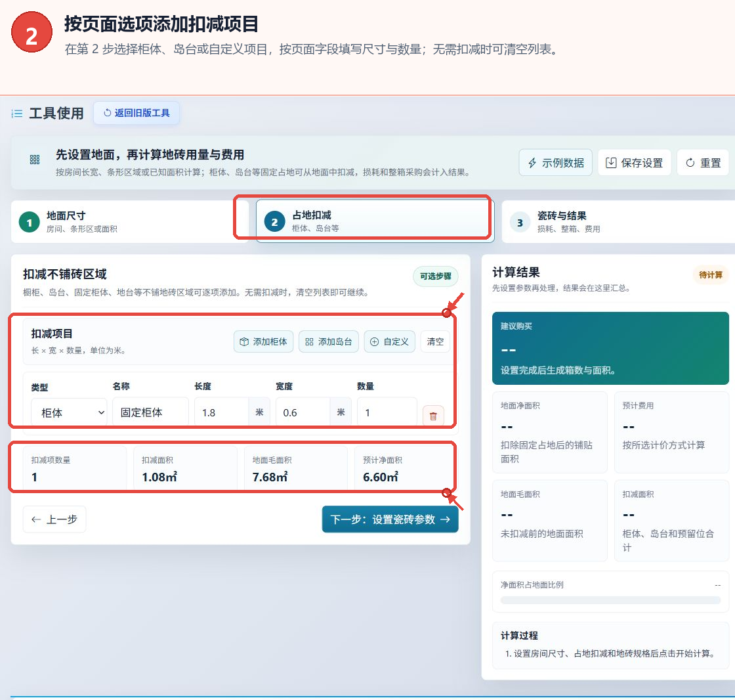Screen dimensions: 735x700
Task: Click the 返回旧版工具 button
Action: [x=136, y=113]
